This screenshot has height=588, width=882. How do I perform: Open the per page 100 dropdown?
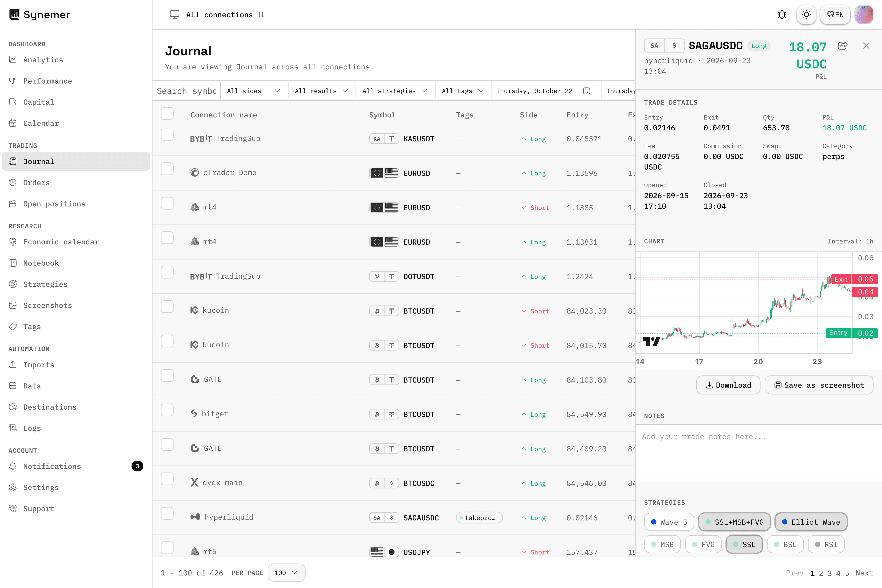pyautogui.click(x=286, y=573)
